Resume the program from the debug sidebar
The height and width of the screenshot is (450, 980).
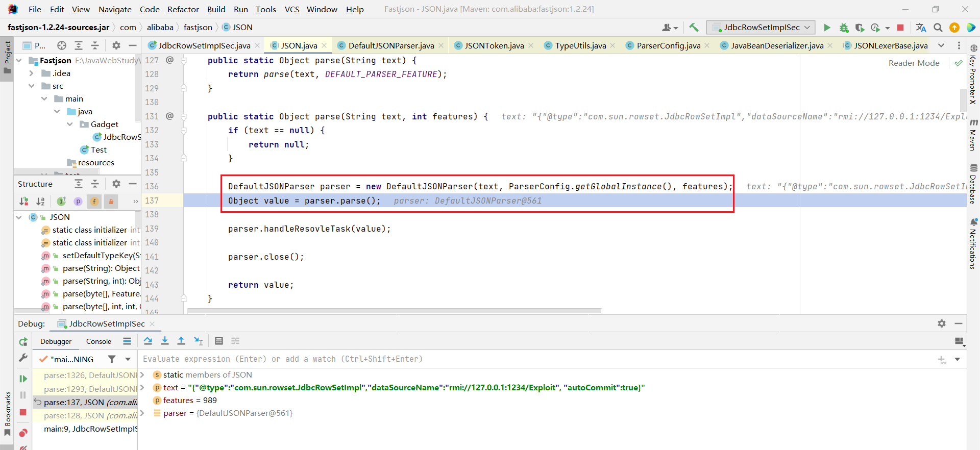click(x=23, y=379)
